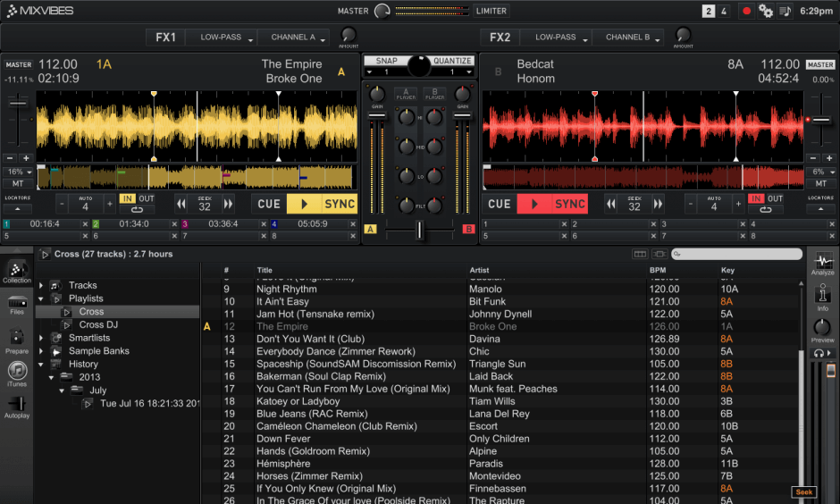Image resolution: width=840 pixels, height=504 pixels.
Task: Select the Cross DJ playlist
Action: (x=98, y=324)
